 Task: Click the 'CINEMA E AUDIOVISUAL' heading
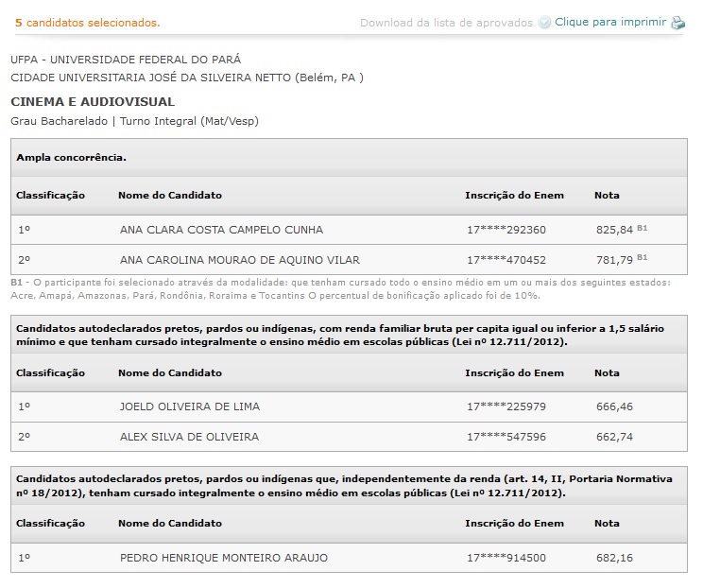click(x=93, y=102)
